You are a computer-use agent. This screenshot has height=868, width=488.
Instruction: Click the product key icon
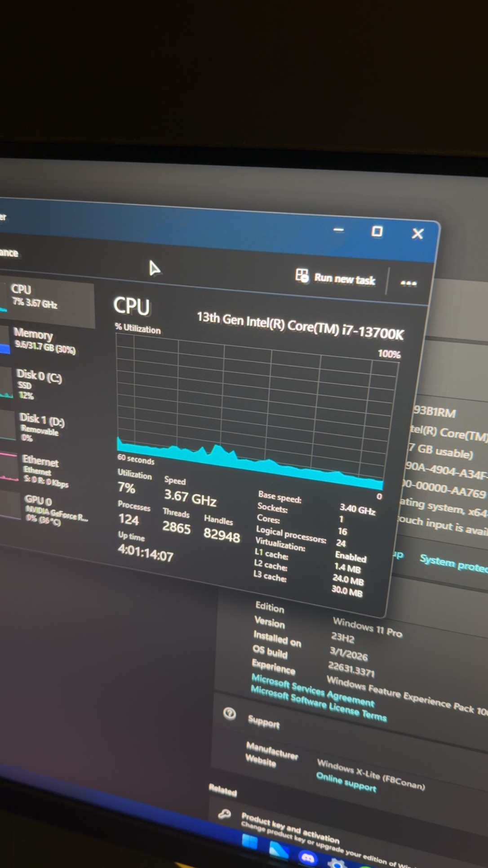(224, 814)
